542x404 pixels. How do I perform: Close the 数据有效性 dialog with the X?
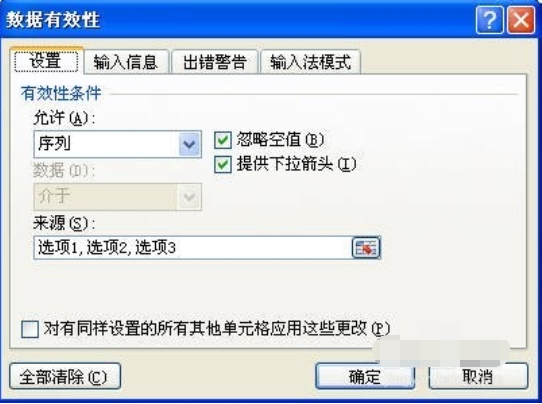coord(521,20)
